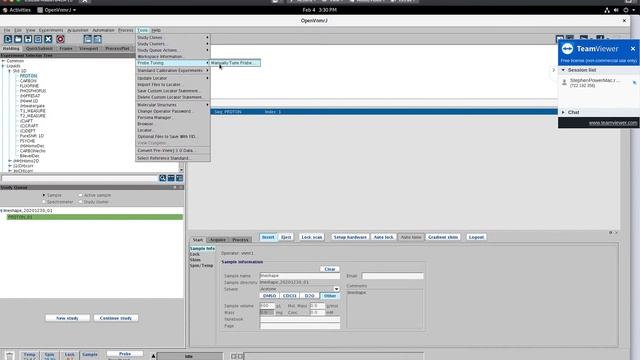The image size is (640, 360).
Task: Click the Setup hardware button
Action: [350, 237]
